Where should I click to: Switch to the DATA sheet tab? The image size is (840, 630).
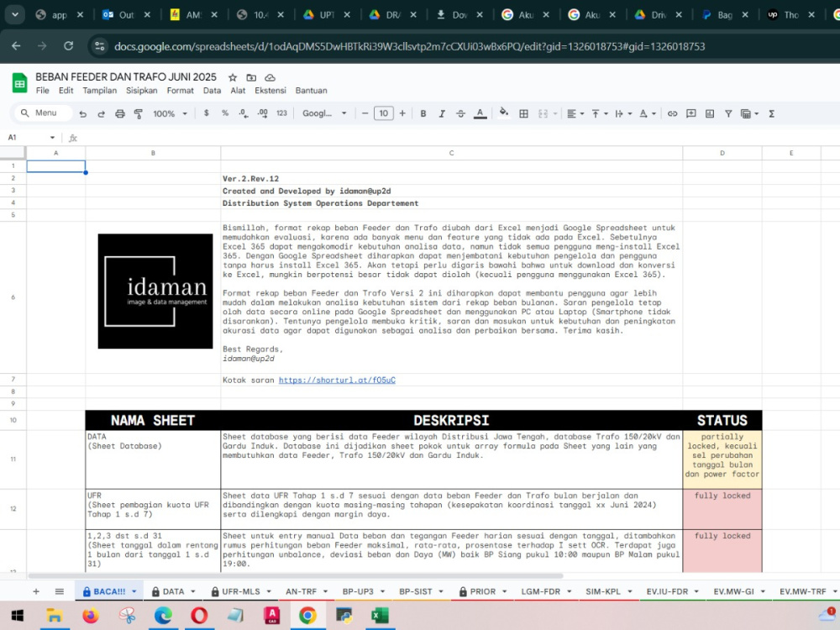[174, 591]
